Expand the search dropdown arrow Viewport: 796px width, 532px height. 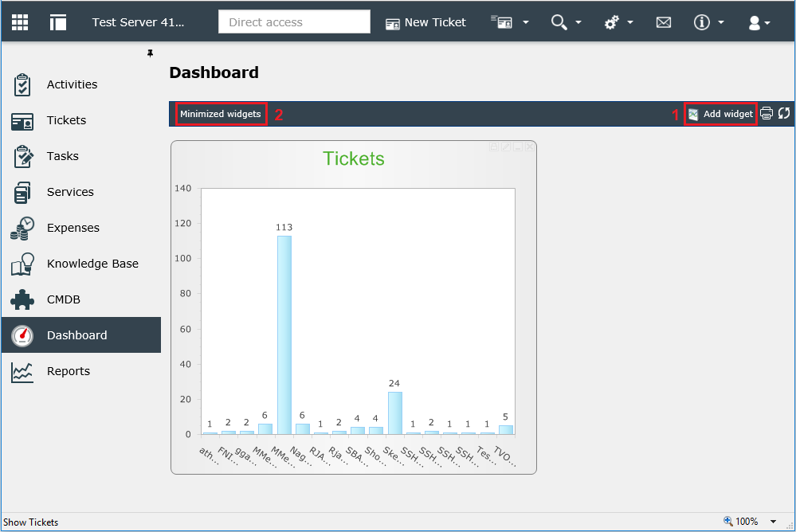pyautogui.click(x=578, y=22)
